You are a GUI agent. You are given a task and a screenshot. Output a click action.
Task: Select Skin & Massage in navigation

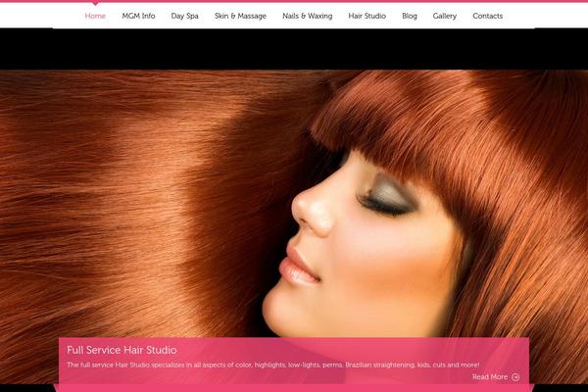[240, 16]
